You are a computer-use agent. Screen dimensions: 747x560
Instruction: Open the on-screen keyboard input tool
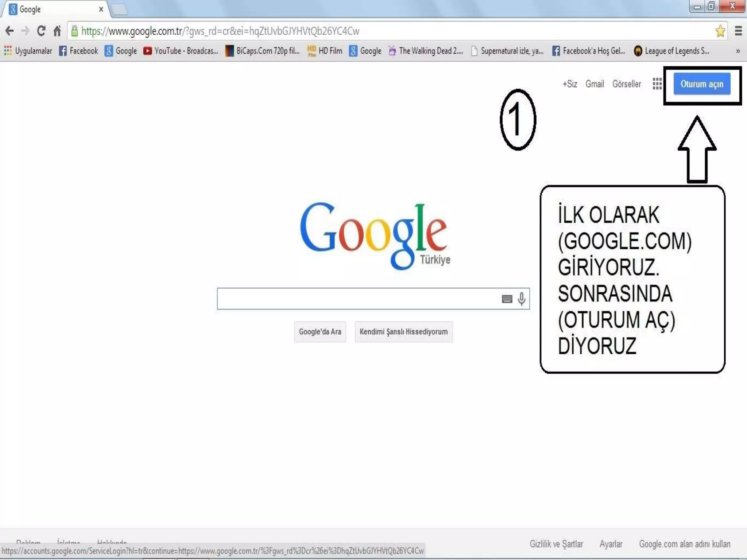click(x=507, y=299)
